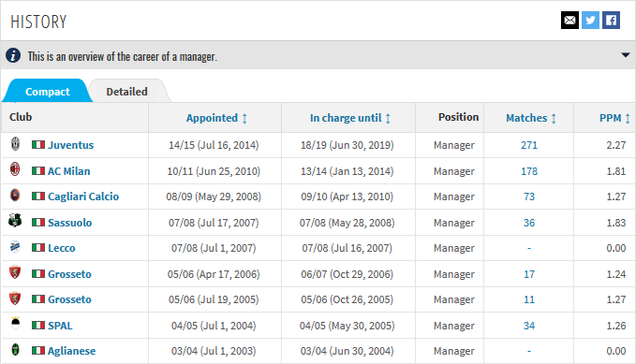636x364 pixels.
Task: Share via the email envelope icon
Action: tap(569, 21)
